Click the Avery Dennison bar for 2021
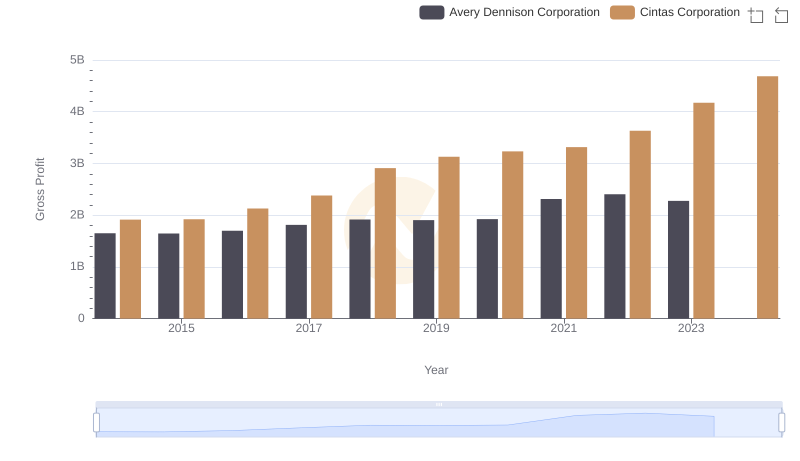Image resolution: width=800 pixels, height=461 pixels. [551, 259]
